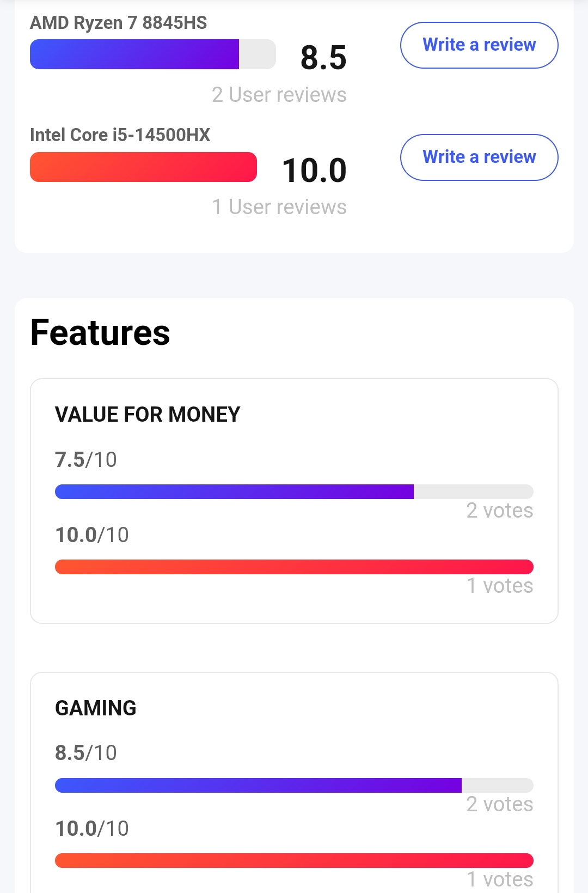Click the 2 votes label under Value for Money
Viewport: 588px width, 893px height.
pyautogui.click(x=500, y=511)
